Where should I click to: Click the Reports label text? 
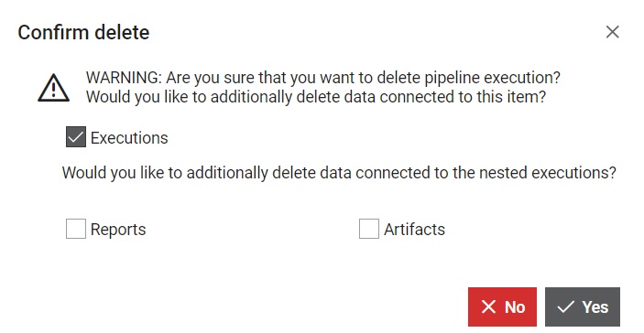(x=118, y=230)
